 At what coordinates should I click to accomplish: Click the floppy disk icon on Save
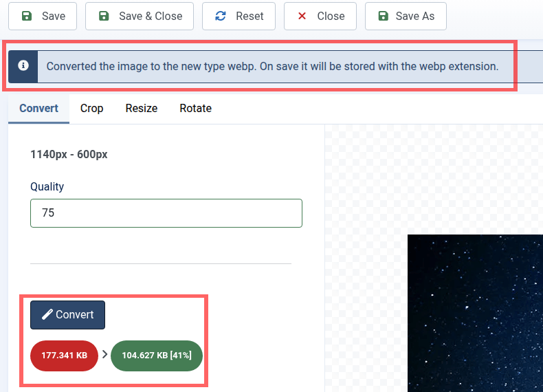pyautogui.click(x=25, y=17)
